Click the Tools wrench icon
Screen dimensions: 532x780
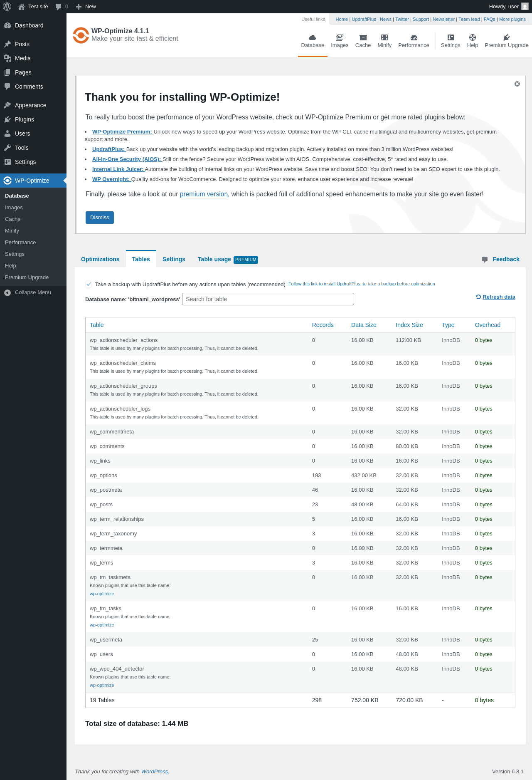[7, 148]
